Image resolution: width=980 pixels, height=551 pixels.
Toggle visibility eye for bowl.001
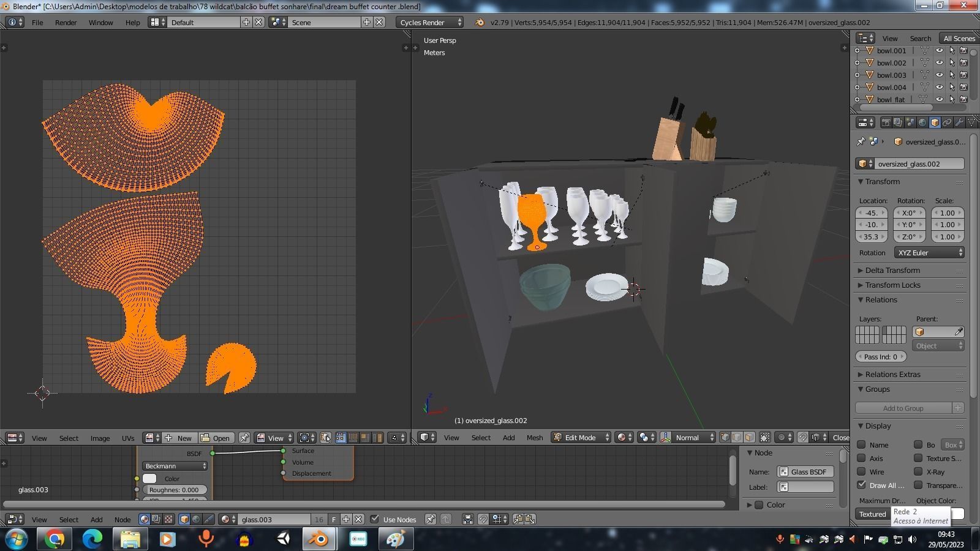point(939,51)
